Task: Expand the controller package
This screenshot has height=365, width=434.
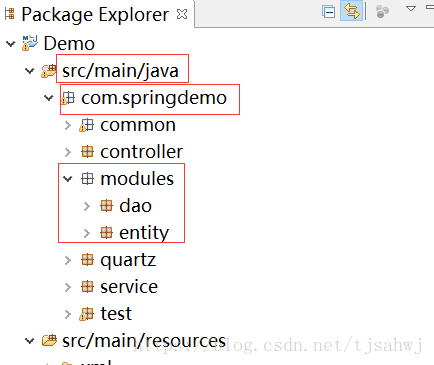Action: click(x=68, y=152)
